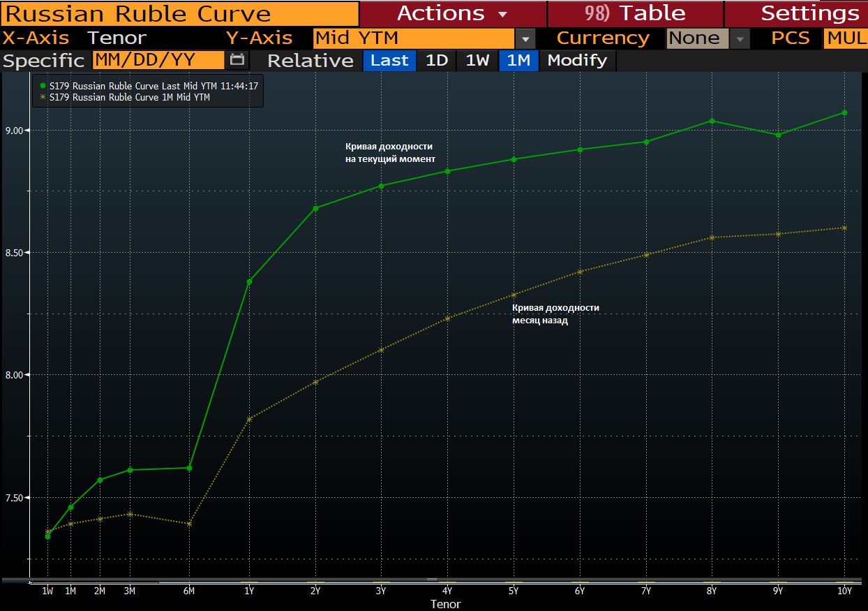Click the PCS MUL field

[x=846, y=38]
